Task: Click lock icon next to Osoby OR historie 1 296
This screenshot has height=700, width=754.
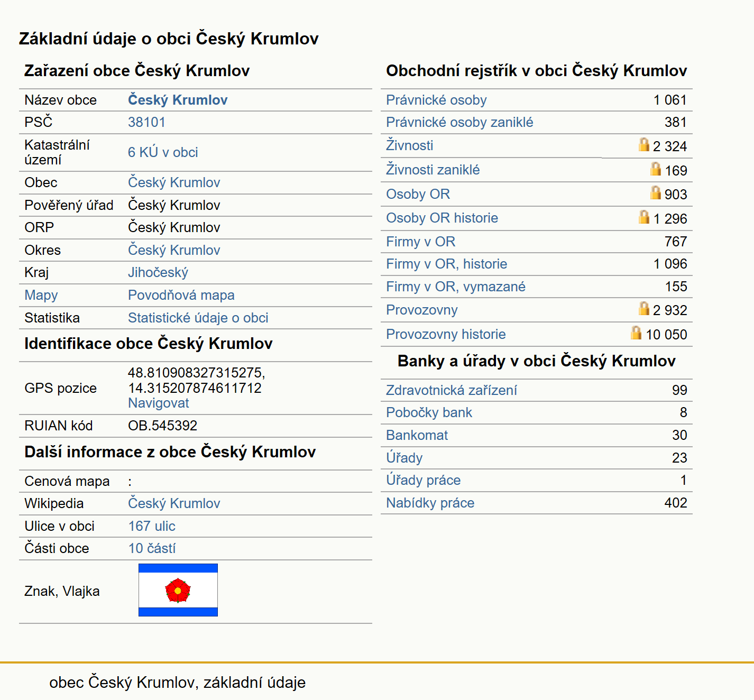Action: point(643,217)
